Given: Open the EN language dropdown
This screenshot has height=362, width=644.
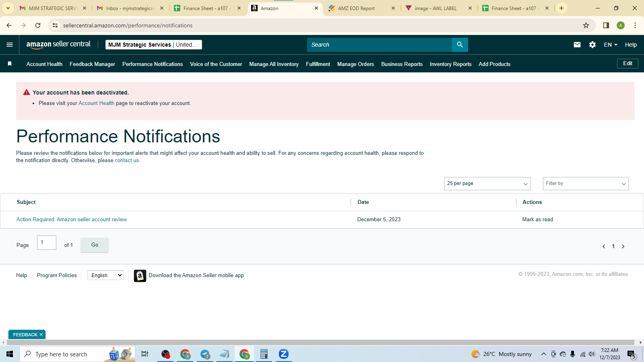Looking at the screenshot, I should pyautogui.click(x=611, y=45).
